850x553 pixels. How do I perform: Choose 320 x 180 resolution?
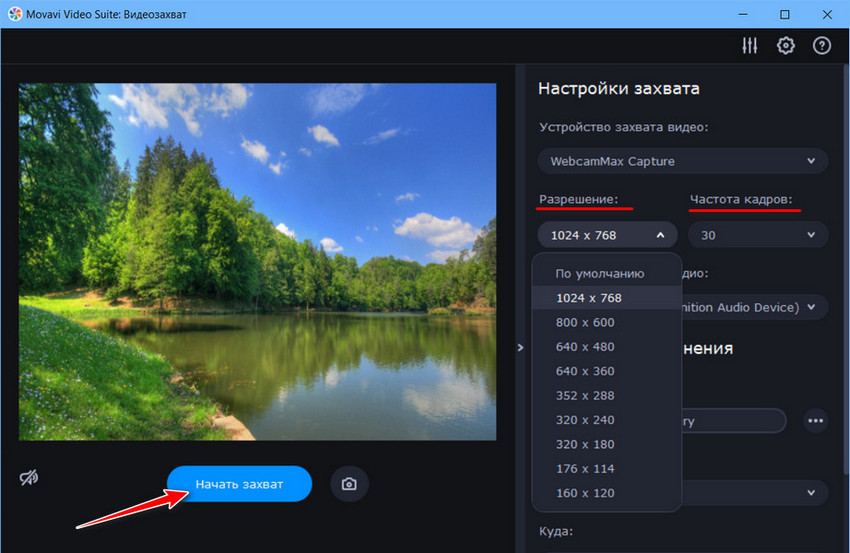[x=607, y=444]
